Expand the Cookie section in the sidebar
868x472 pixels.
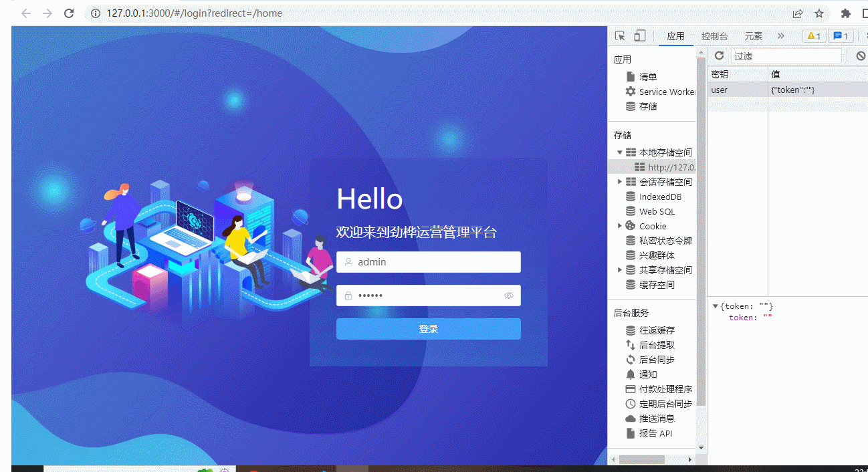(x=619, y=225)
